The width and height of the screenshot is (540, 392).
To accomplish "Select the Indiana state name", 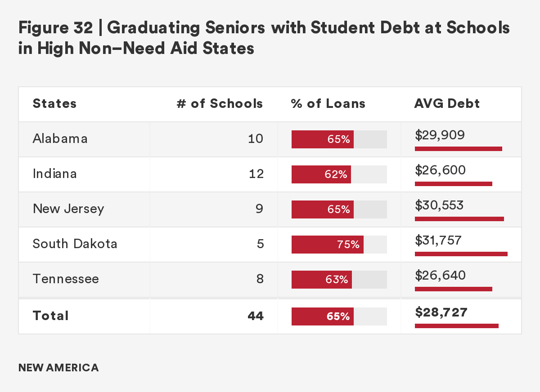I will click(x=54, y=174).
